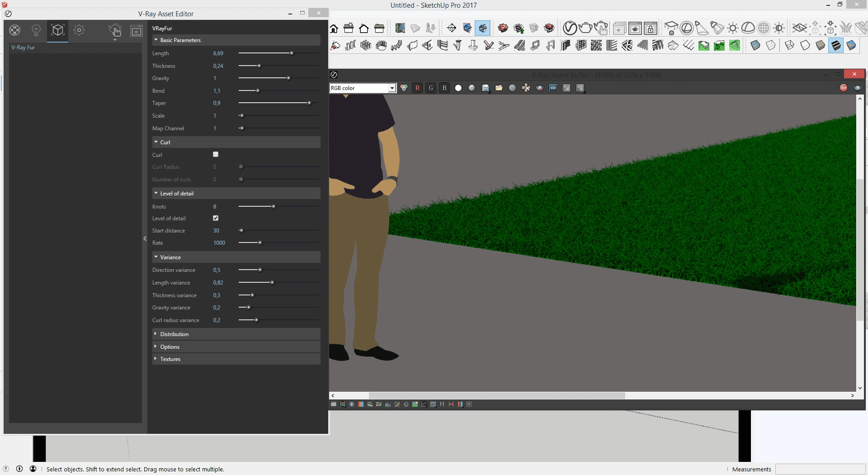Enable the Curl checkbox
The width and height of the screenshot is (868, 475).
pyautogui.click(x=216, y=154)
